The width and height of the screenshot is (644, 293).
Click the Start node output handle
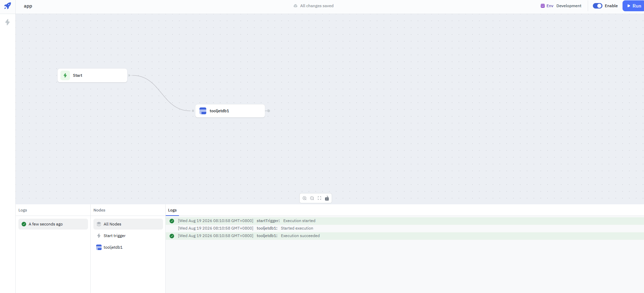tap(129, 75)
